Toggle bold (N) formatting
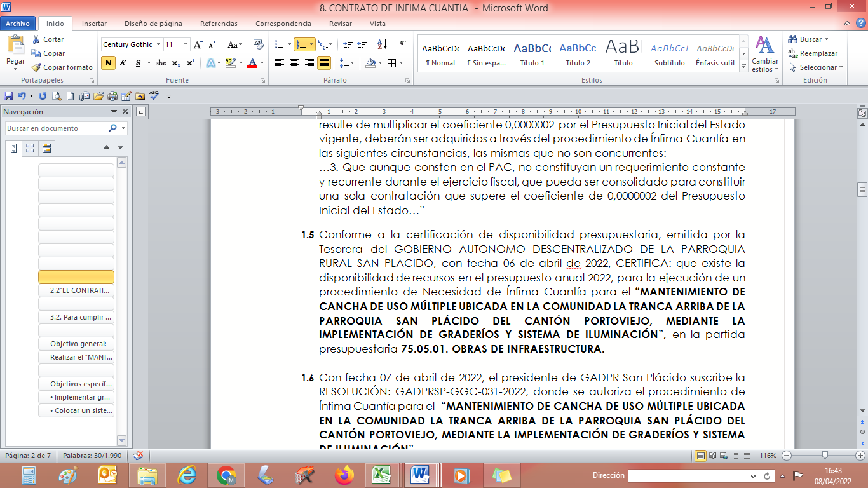This screenshot has height=488, width=868. point(108,63)
